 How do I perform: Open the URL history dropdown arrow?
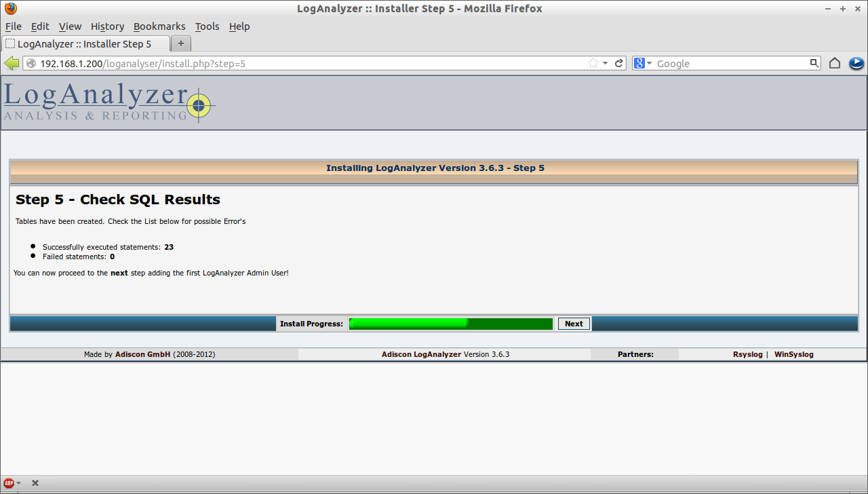click(x=606, y=63)
